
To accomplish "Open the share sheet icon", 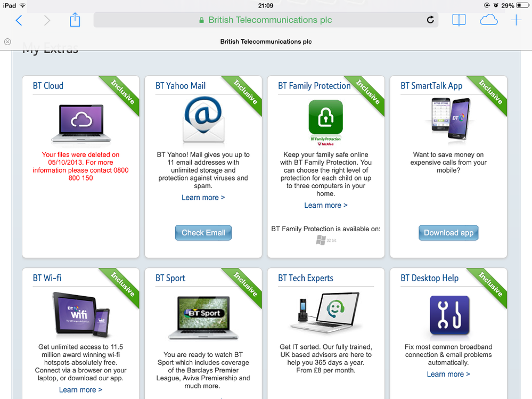I will pyautogui.click(x=75, y=20).
